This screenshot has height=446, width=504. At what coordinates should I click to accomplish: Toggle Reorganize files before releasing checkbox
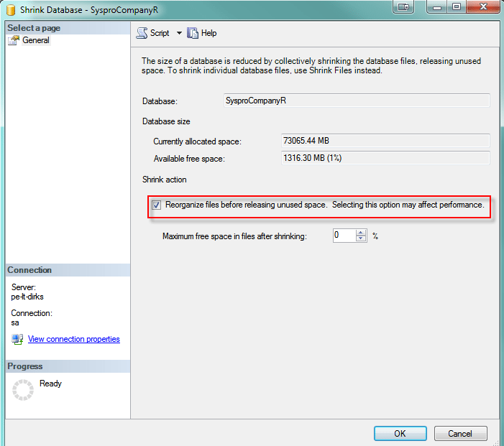[156, 205]
